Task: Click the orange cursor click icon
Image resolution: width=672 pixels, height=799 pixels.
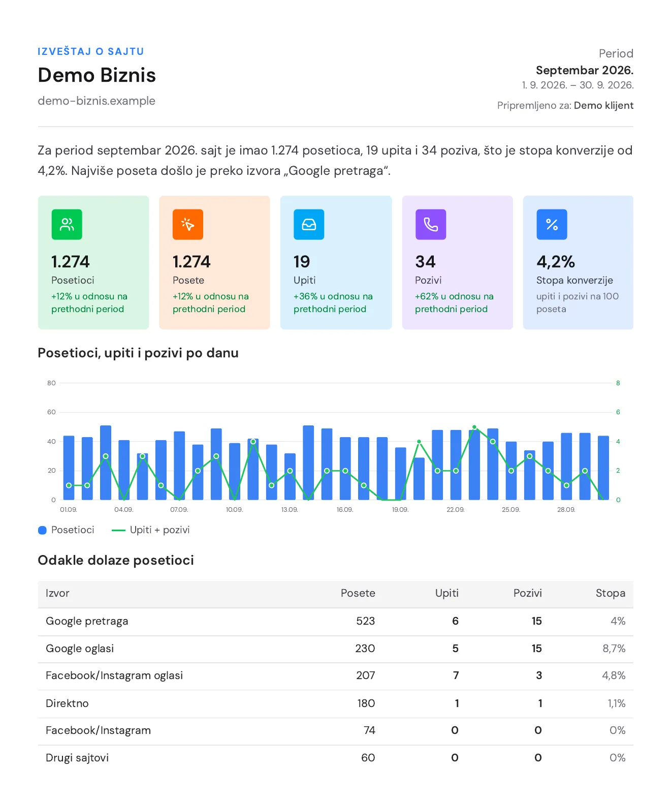Action: (x=188, y=224)
